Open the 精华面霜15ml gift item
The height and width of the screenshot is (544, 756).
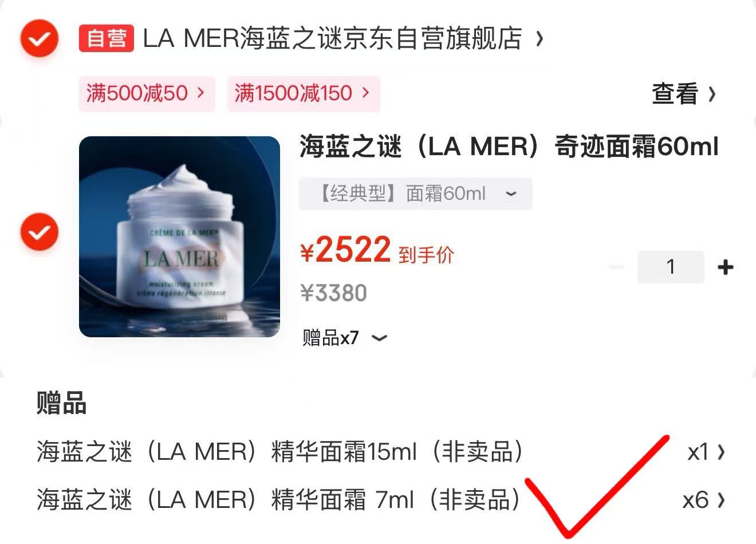point(280,452)
